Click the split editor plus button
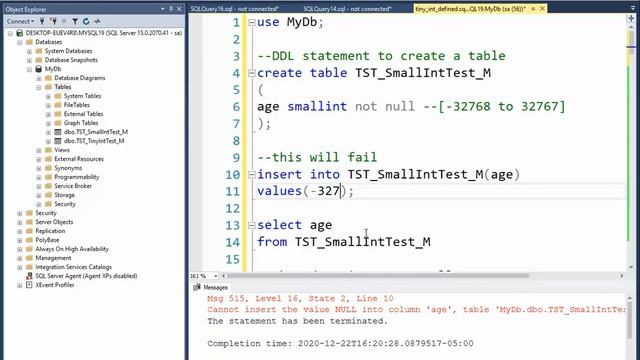This screenshot has width=640, height=360. point(631,18)
